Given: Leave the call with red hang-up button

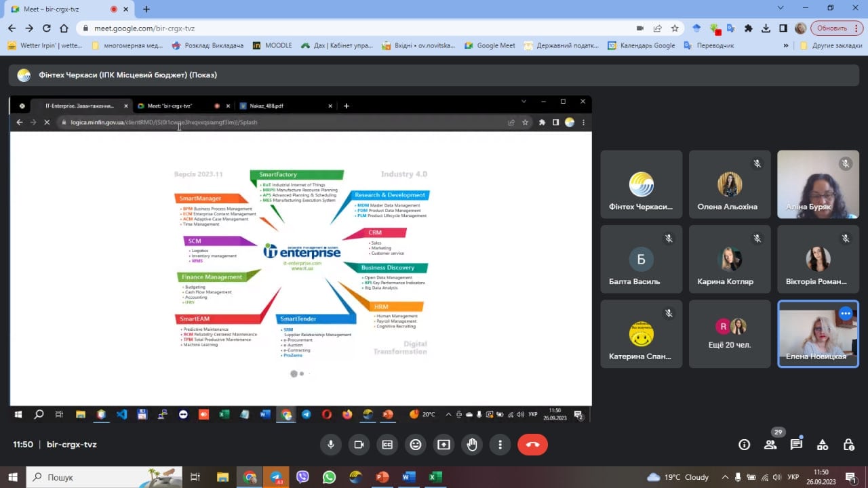Looking at the screenshot, I should click(x=532, y=445).
